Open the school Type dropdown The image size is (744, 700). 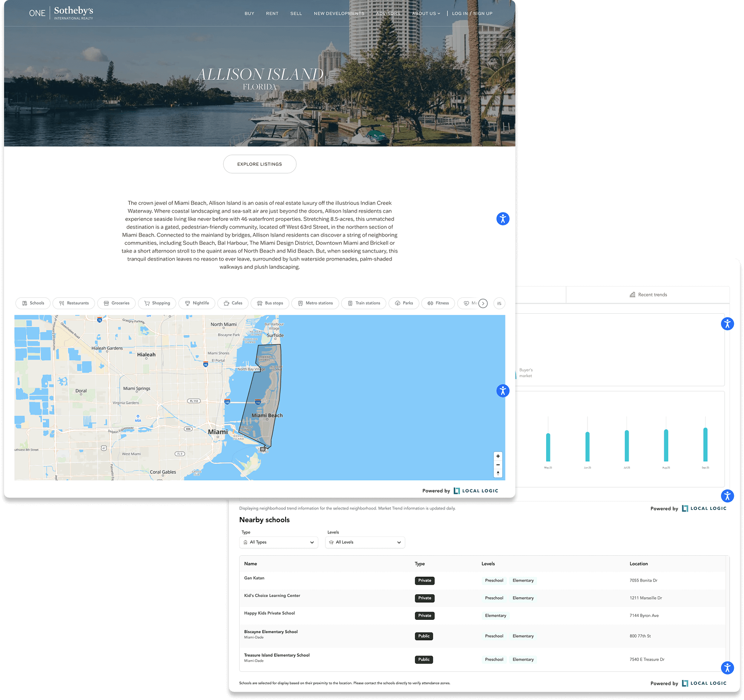pos(279,543)
